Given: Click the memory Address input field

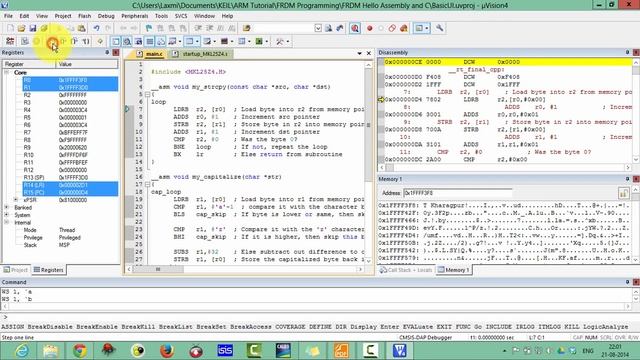Looking at the screenshot, I should pyautogui.click(x=457, y=193).
